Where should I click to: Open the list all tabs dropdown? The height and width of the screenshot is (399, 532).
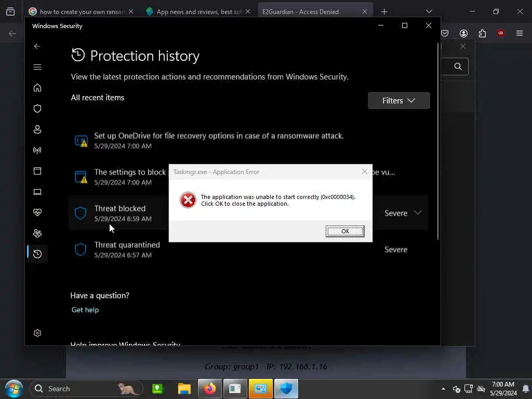pos(429,11)
